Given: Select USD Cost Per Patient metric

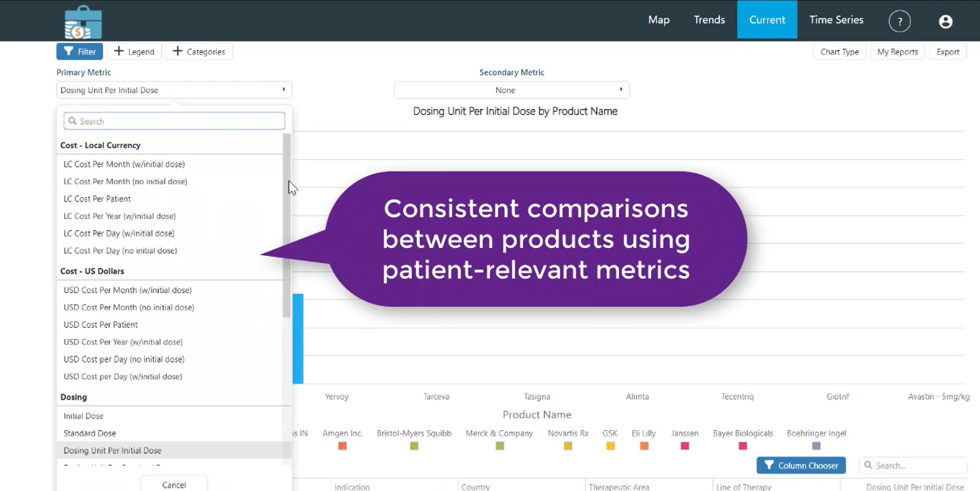Looking at the screenshot, I should [101, 325].
